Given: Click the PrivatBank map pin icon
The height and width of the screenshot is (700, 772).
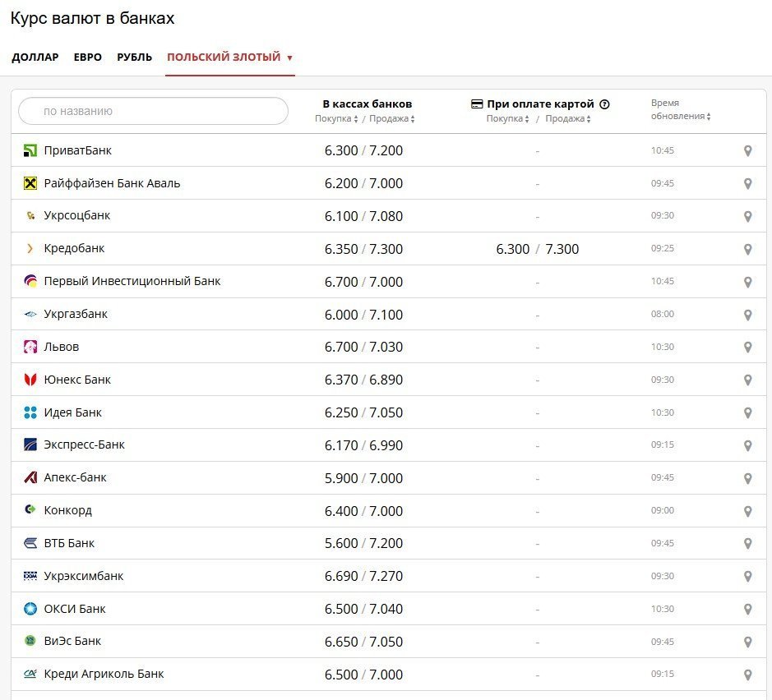Looking at the screenshot, I should click(747, 150).
